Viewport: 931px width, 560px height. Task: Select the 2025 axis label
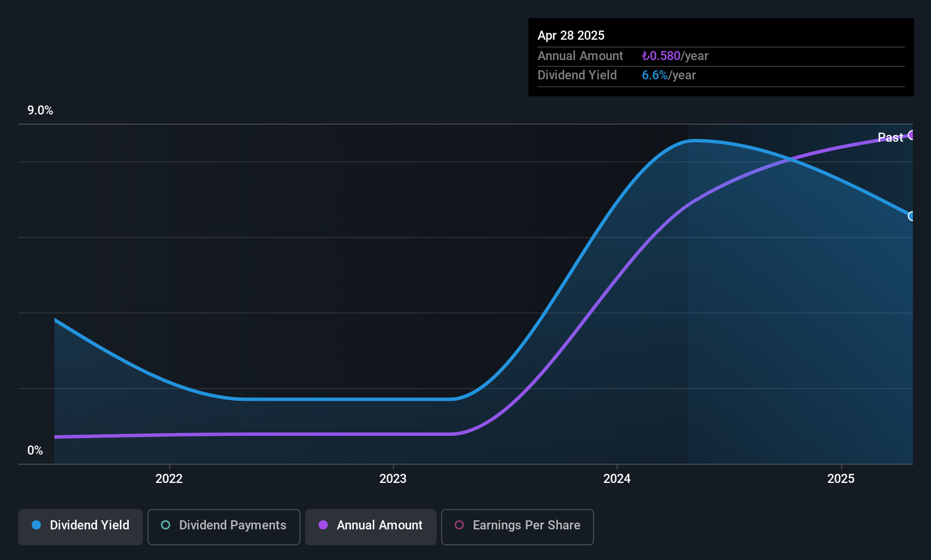[x=841, y=478]
